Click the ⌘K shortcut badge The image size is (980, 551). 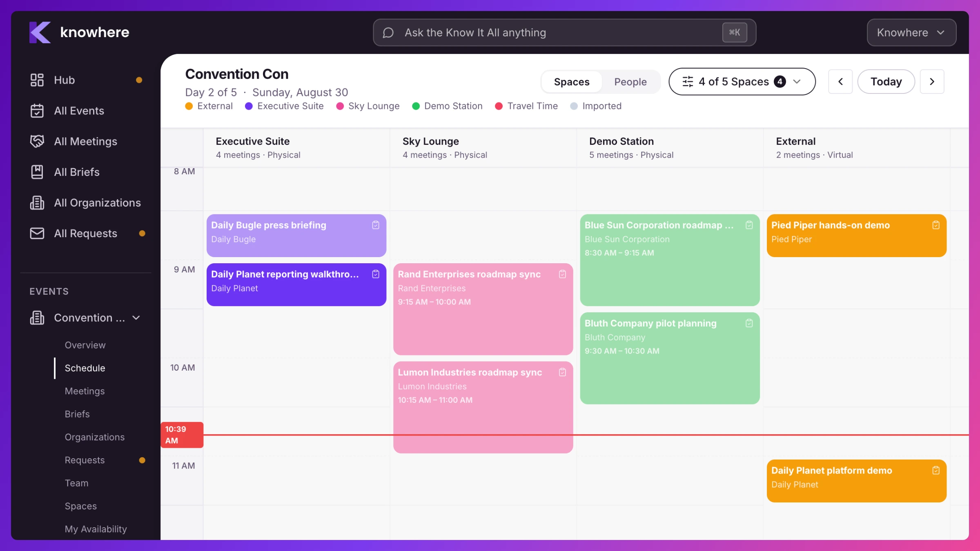coord(735,32)
